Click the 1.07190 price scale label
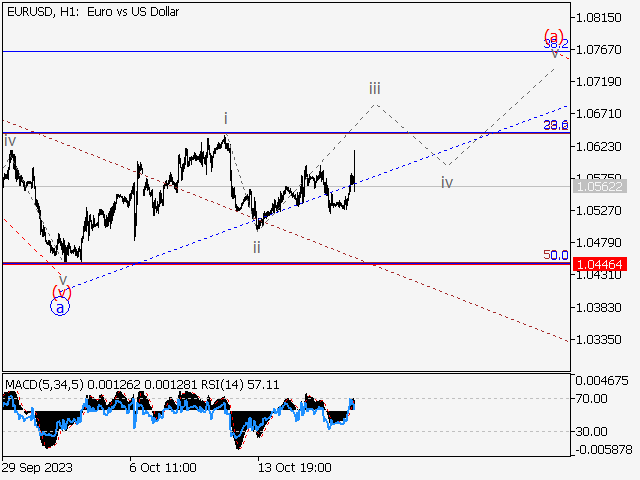640x480 pixels. 598,82
